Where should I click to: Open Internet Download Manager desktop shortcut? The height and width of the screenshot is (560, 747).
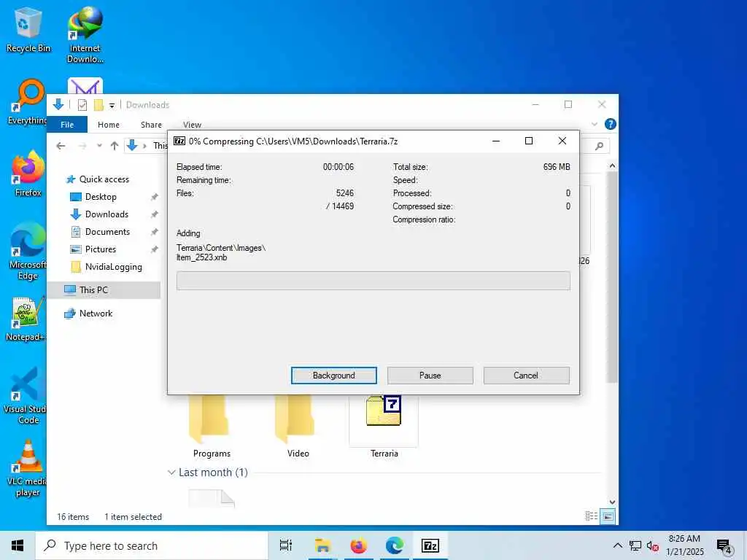[x=85, y=35]
